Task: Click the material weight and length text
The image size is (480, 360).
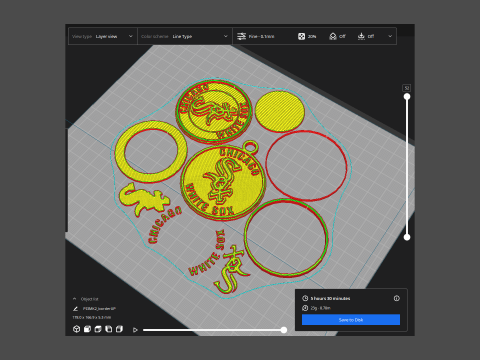Action: coord(320,308)
